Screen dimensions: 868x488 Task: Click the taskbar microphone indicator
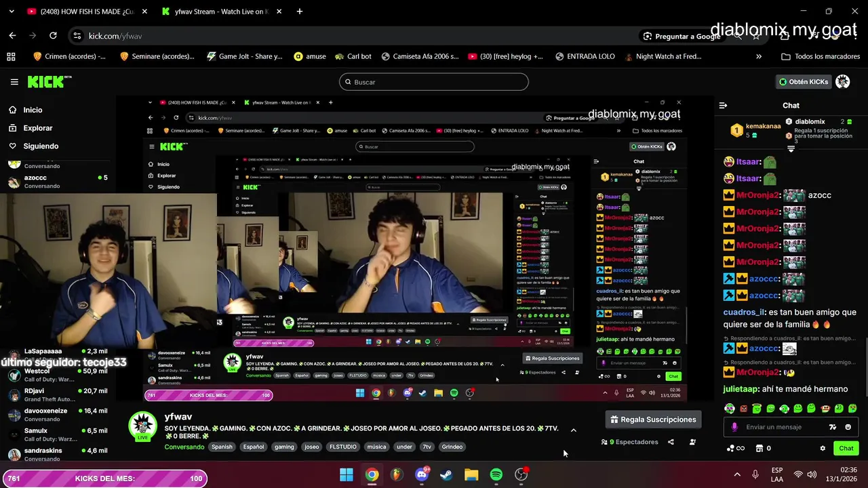click(755, 474)
